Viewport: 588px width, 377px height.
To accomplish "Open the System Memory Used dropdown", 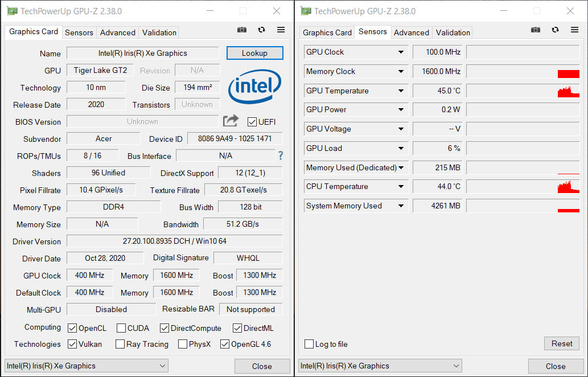I will (x=401, y=206).
